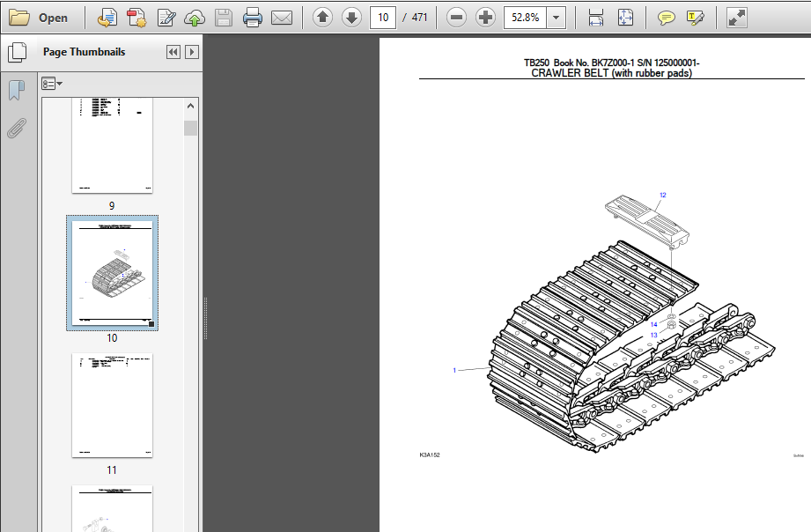This screenshot has width=811, height=532.
Task: Click part number 14 callout
Action: (653, 324)
